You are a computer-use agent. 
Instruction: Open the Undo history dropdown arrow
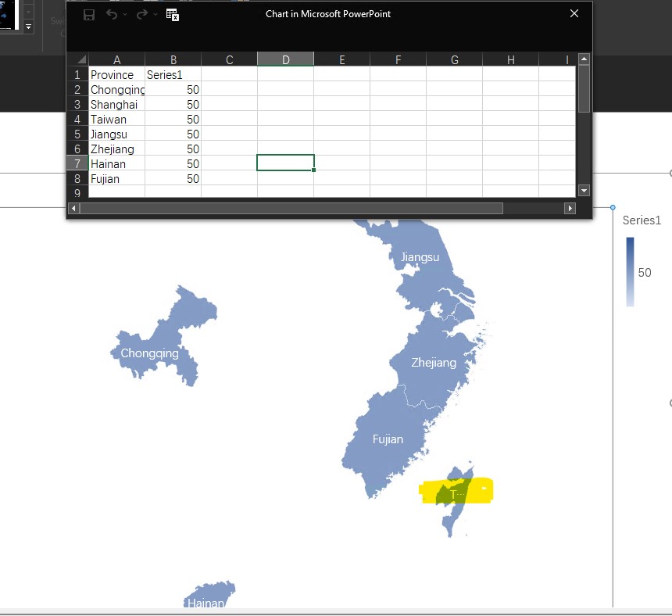click(x=125, y=15)
